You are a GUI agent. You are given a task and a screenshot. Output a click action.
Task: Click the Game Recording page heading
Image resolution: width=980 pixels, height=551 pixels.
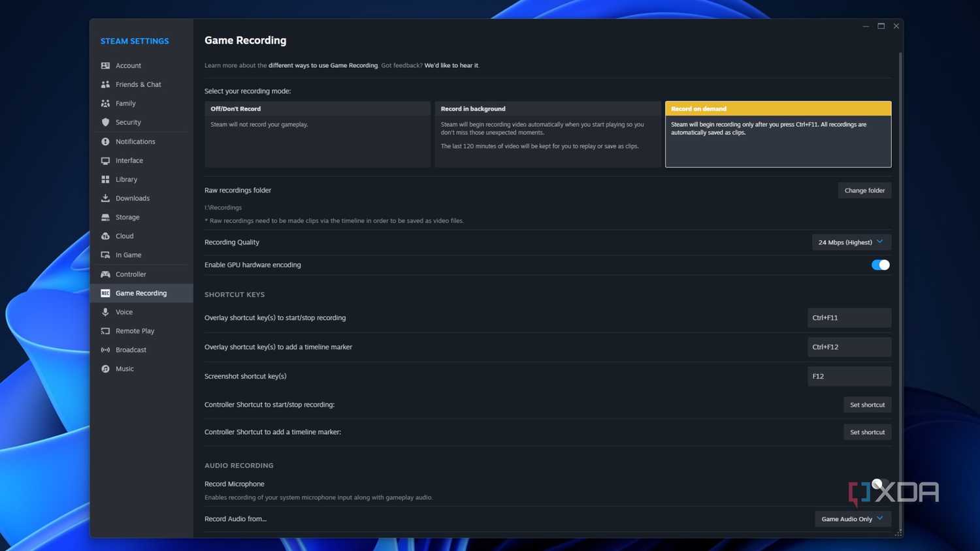click(x=245, y=40)
